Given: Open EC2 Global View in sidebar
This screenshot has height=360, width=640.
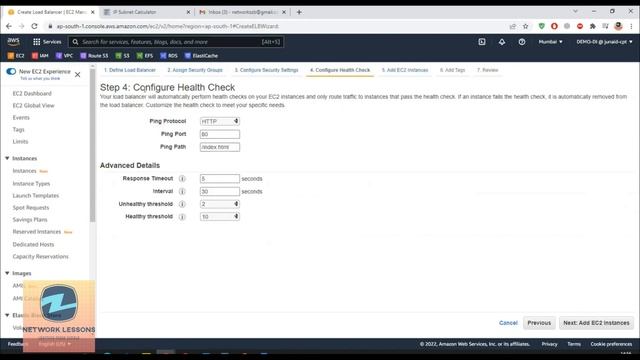Looking at the screenshot, I should [33, 105].
